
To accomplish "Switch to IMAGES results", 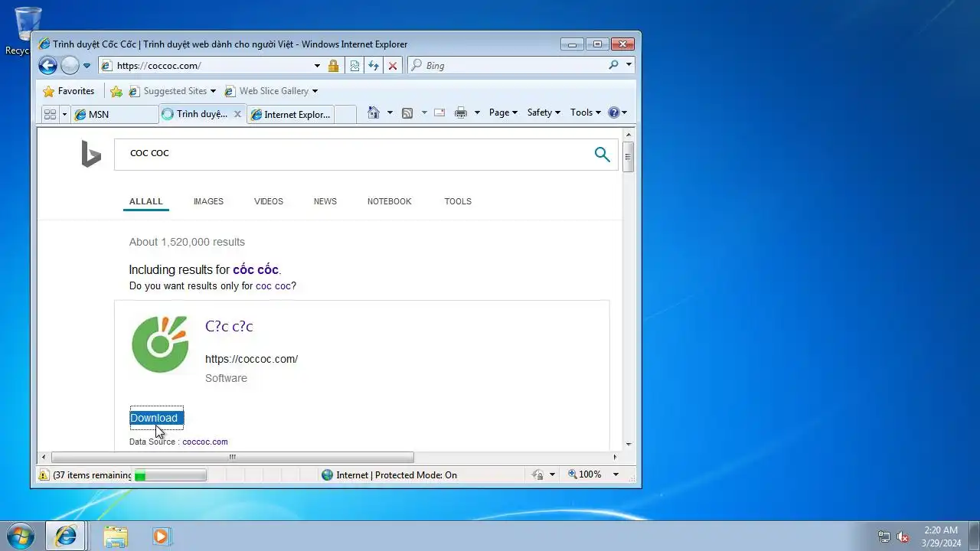I will point(208,201).
